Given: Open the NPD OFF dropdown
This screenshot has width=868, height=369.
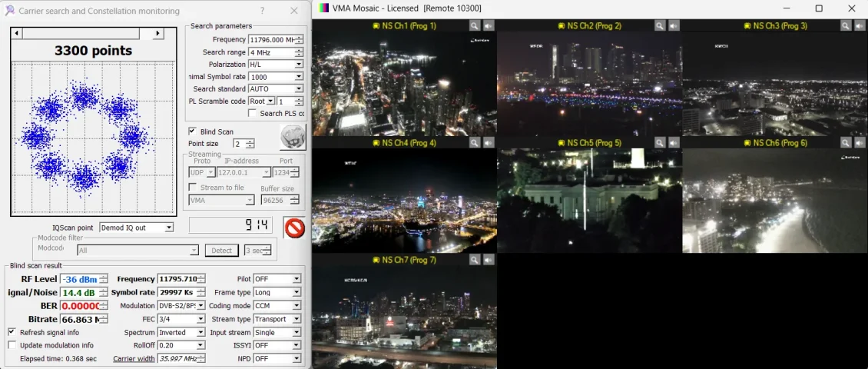Looking at the screenshot, I should tap(297, 358).
